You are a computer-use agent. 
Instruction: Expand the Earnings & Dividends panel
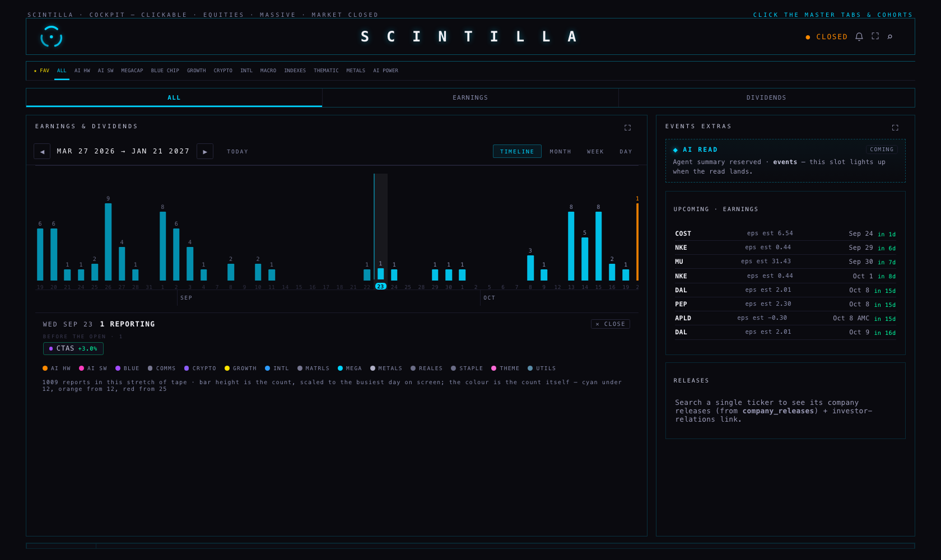pos(627,128)
